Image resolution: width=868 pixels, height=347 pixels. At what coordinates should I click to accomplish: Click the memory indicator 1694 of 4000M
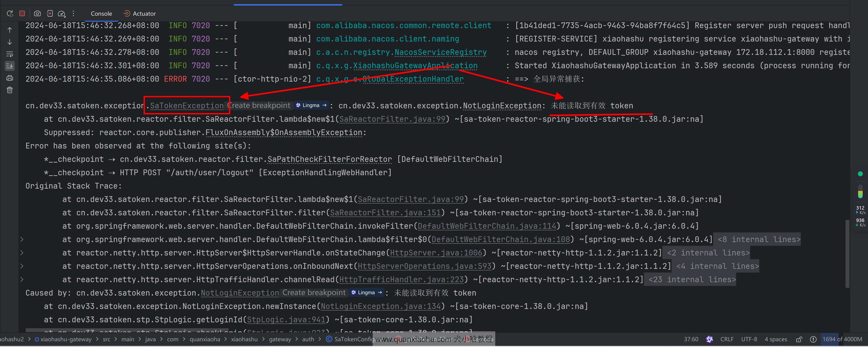point(842,339)
